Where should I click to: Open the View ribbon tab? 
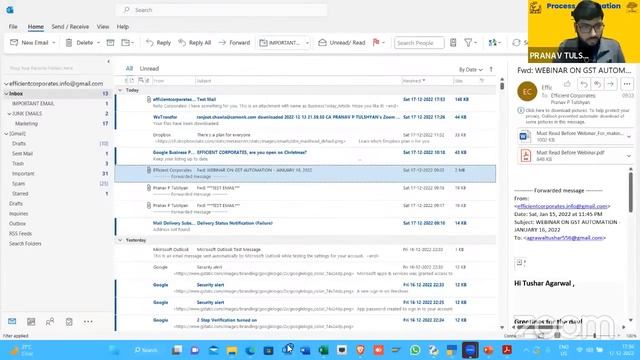103,27
